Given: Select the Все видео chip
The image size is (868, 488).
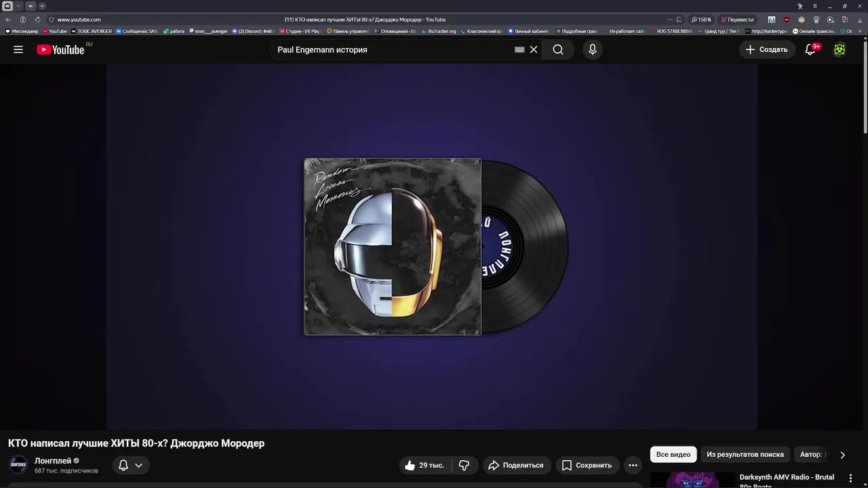Looking at the screenshot, I should click(x=673, y=455).
